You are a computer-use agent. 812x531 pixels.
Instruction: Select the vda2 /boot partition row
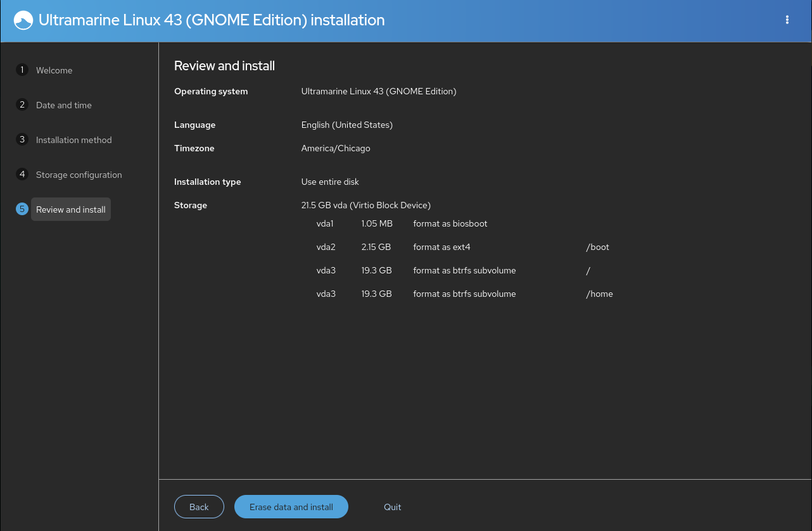pos(443,247)
